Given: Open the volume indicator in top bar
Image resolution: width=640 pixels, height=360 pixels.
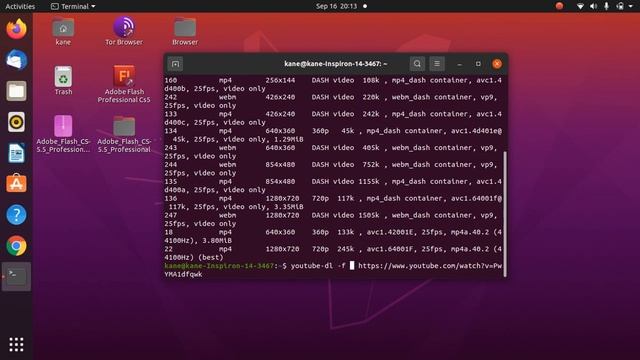Looking at the screenshot, I should (x=593, y=6).
